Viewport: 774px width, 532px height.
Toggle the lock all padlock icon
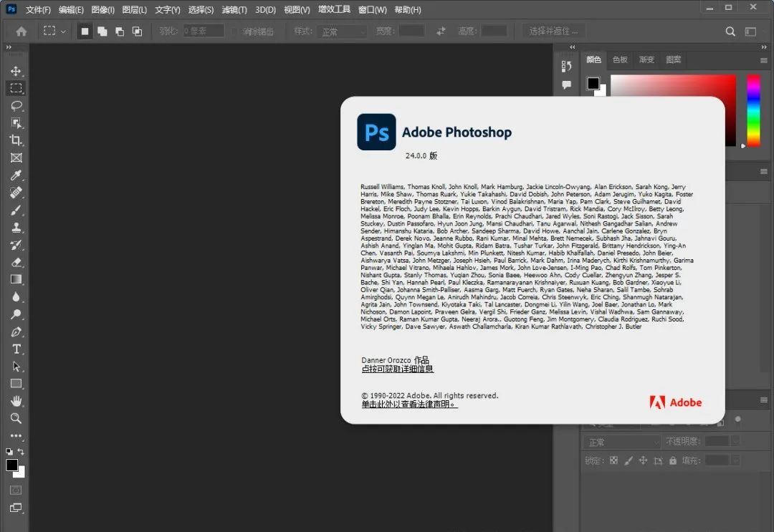tap(673, 460)
